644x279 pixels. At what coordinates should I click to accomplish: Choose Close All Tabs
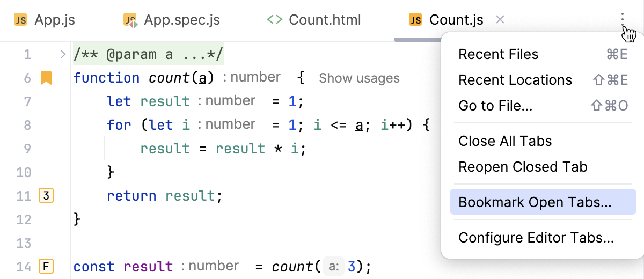coord(505,141)
